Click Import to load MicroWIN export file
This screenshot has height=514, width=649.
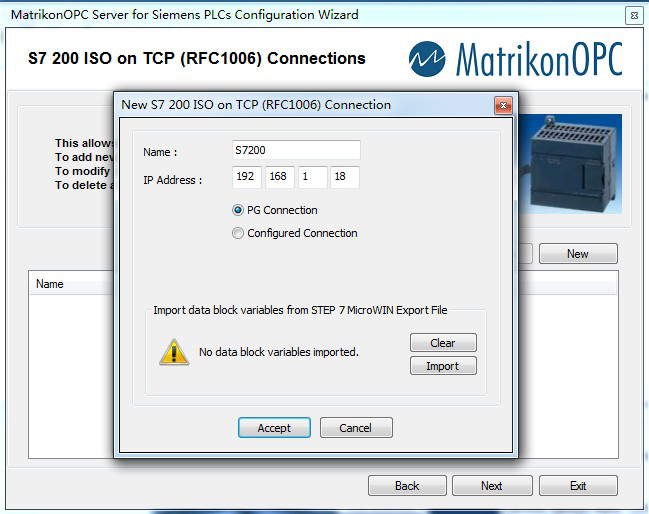(x=443, y=366)
